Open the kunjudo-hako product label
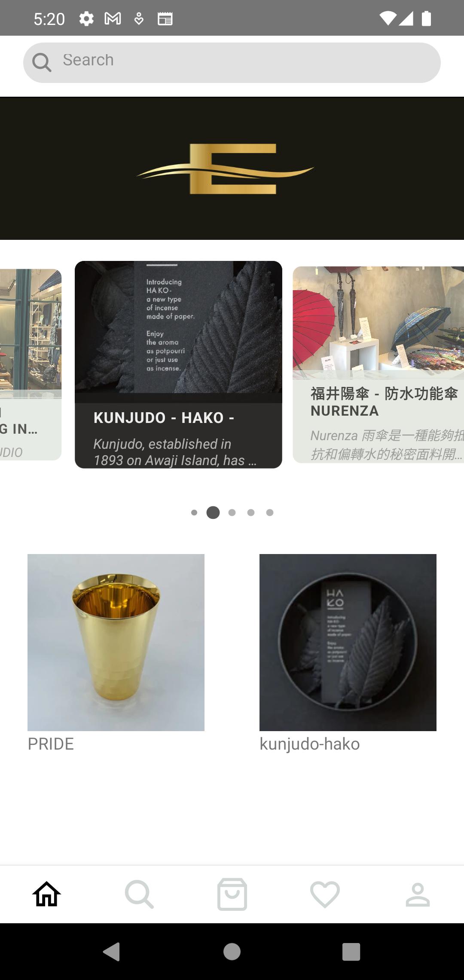Image resolution: width=464 pixels, height=980 pixels. (x=309, y=744)
